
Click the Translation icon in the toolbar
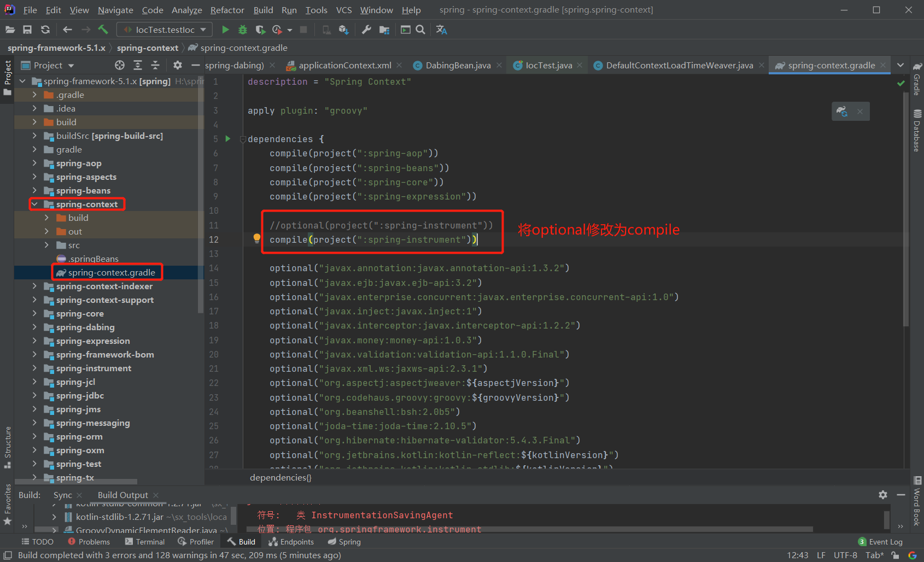(441, 30)
